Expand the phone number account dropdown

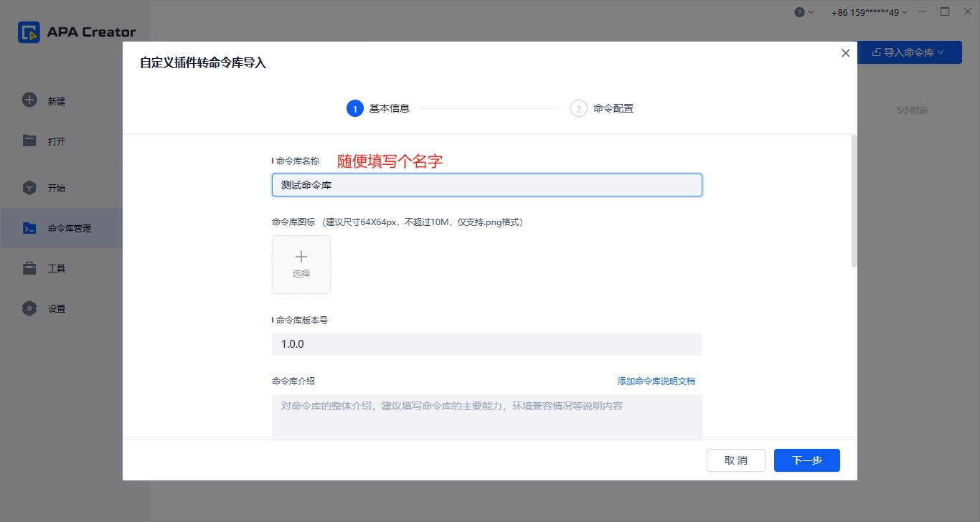point(869,12)
